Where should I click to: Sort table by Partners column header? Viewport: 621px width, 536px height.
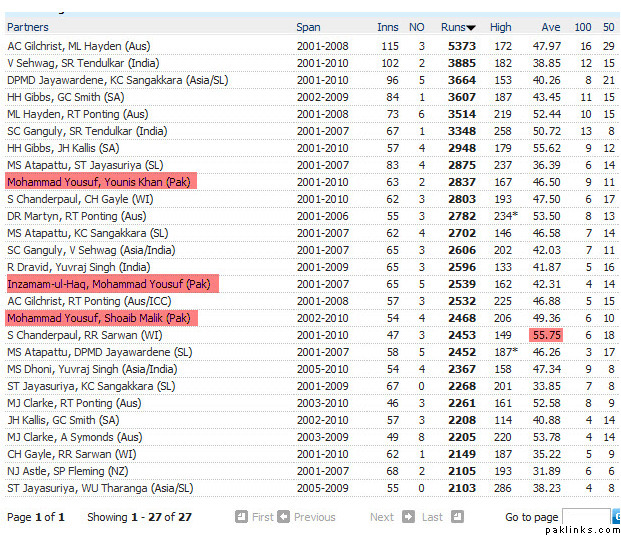29,27
